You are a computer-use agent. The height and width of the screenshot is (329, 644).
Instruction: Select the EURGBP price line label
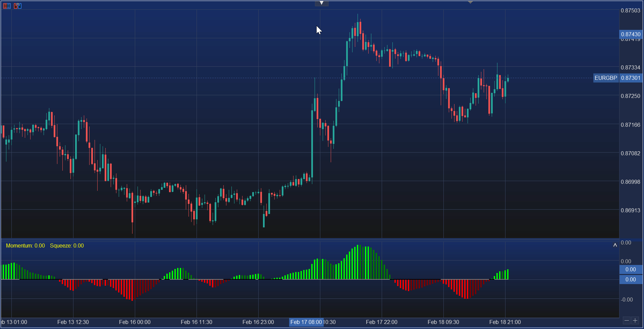click(606, 78)
